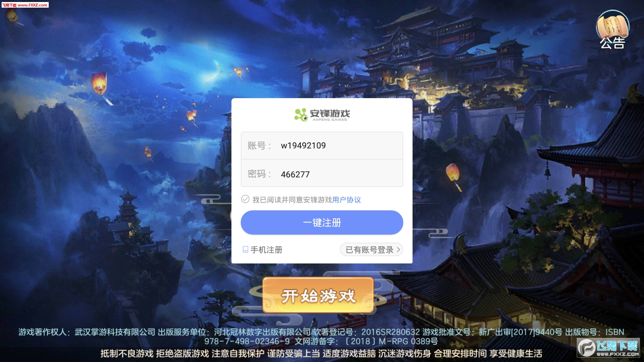
Task: Open the 公告 announcement scroll icon
Action: click(x=612, y=30)
